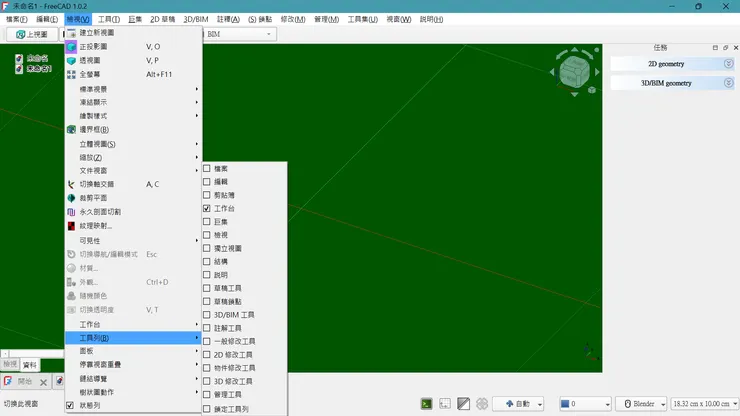740x416 pixels.
Task: Open the 自動 working plane dropdown
Action: (518, 404)
